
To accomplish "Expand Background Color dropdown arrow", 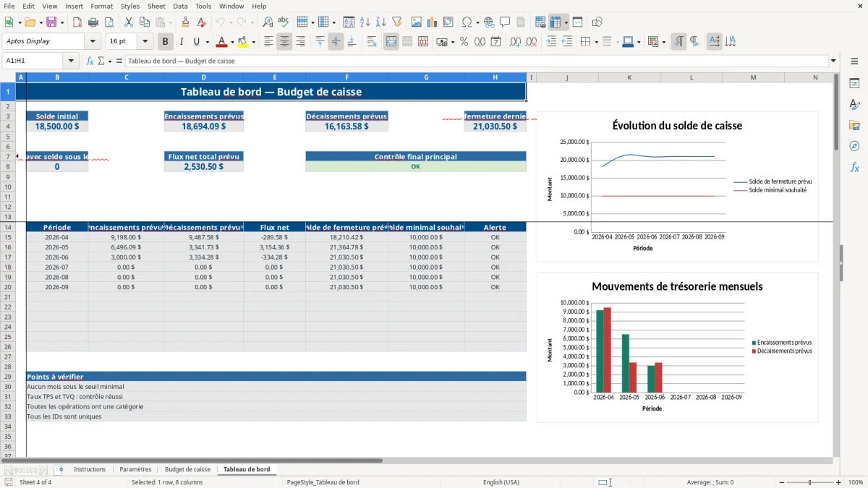I will [253, 42].
